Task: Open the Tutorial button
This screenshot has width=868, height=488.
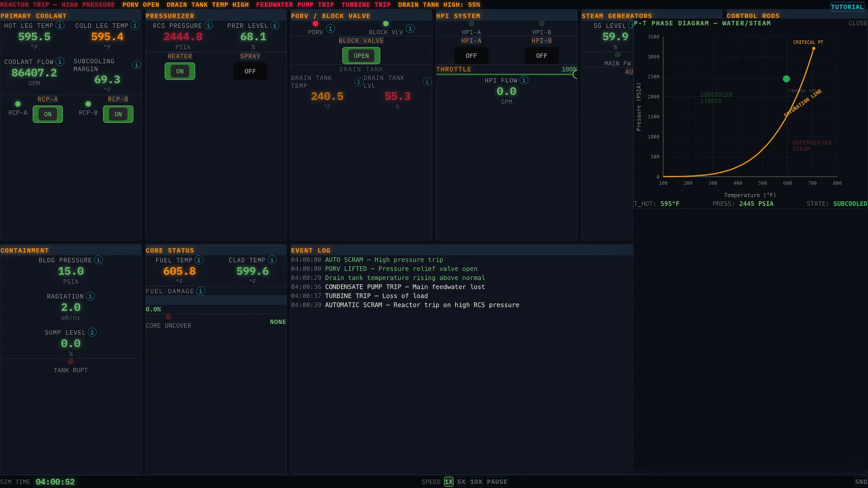Action: pos(847,7)
